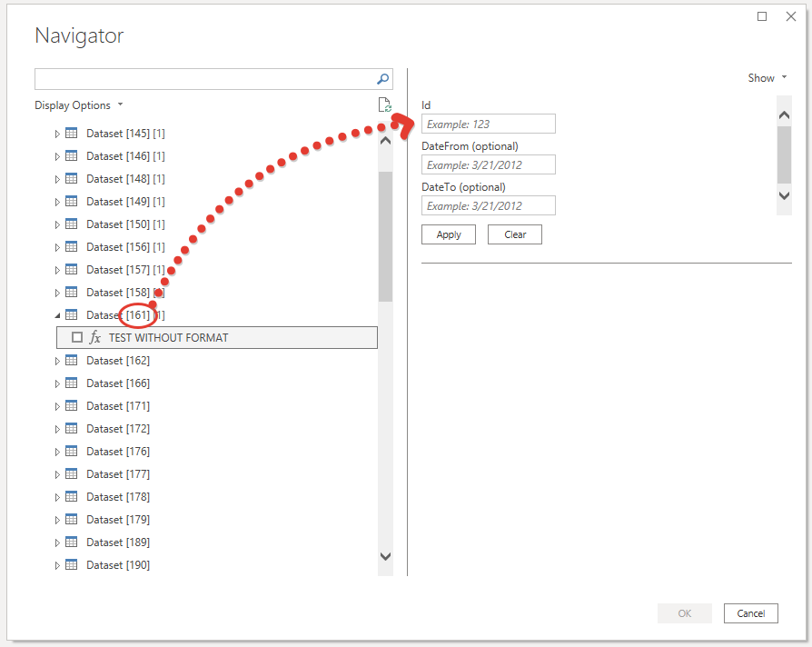Click table icon of Dataset [158]
Image resolution: width=812 pixels, height=647 pixels.
click(72, 293)
